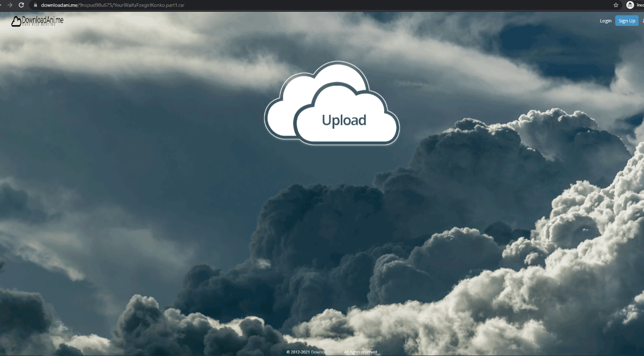Open the language flag selector
Image resolution: width=644 pixels, height=356 pixels.
[642, 21]
